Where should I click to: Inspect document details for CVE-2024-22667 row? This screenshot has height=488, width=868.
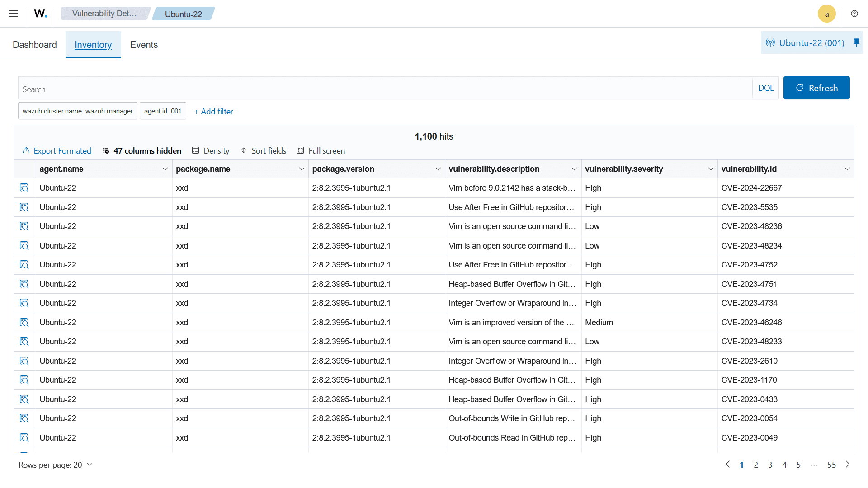pos(24,188)
